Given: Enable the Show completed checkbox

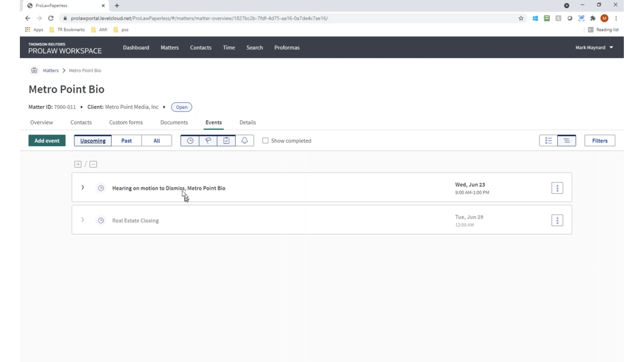Looking at the screenshot, I should pos(265,141).
